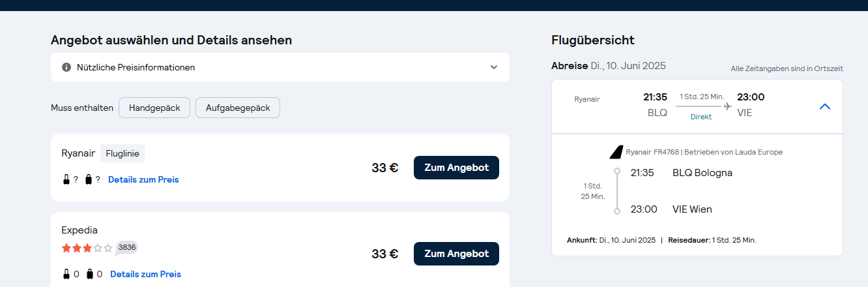Click Expedia's Zum Angebot button

click(x=456, y=254)
